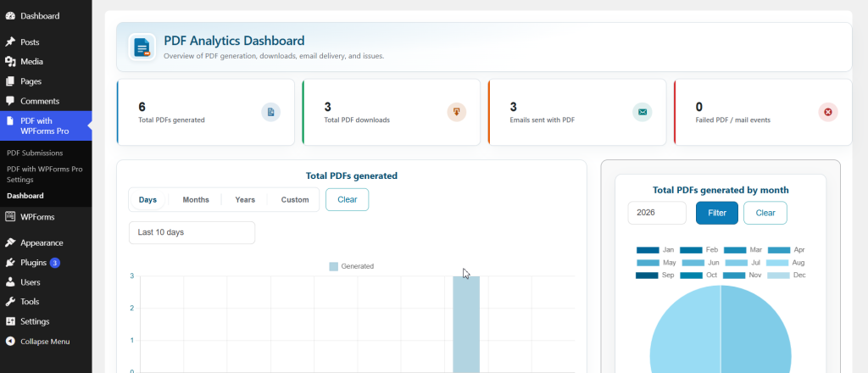The width and height of the screenshot is (868, 373).
Task: Click the Comments speech bubble icon
Action: click(10, 101)
